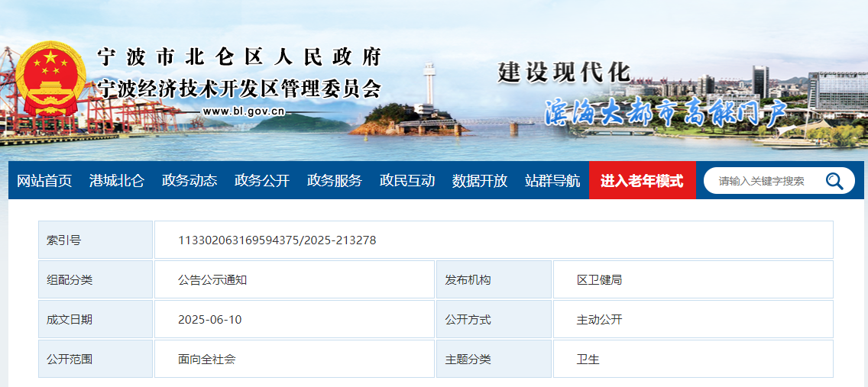Screen dimensions: 868x387
Task: Click the www.bl.gov.cn web address
Action: 244,111
